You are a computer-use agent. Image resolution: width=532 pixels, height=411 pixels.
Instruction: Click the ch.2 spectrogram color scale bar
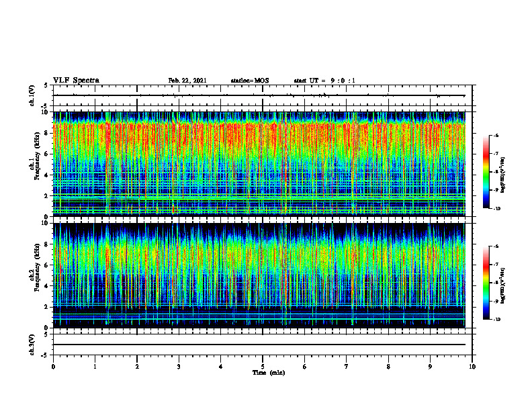[486, 283]
